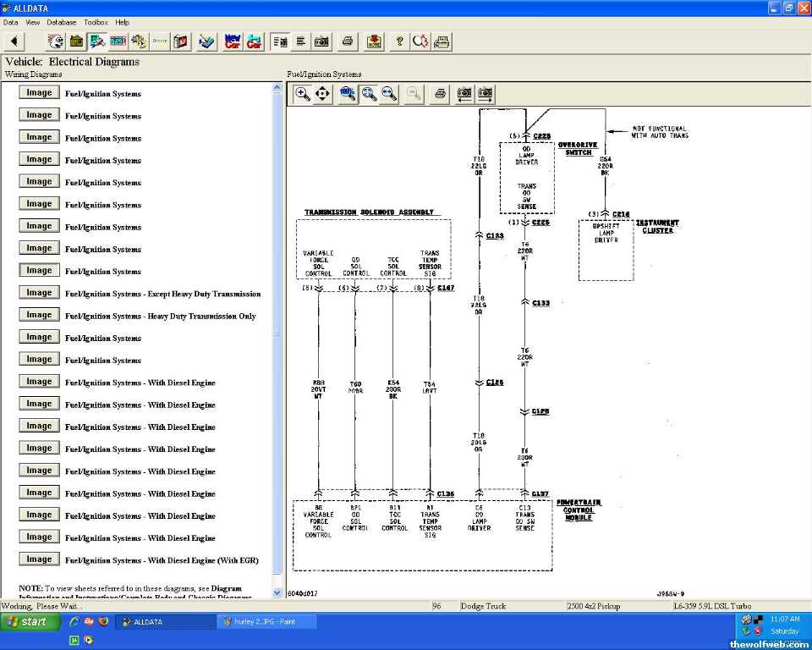Screen dimensions: 812x650
Task: Click the "L6-359 5.9L DSL Turbo" status entry
Action: point(712,606)
